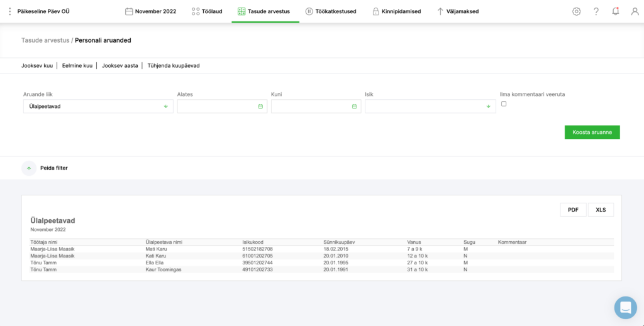This screenshot has width=644, height=326.
Task: Download the report as XLS
Action: (601, 210)
